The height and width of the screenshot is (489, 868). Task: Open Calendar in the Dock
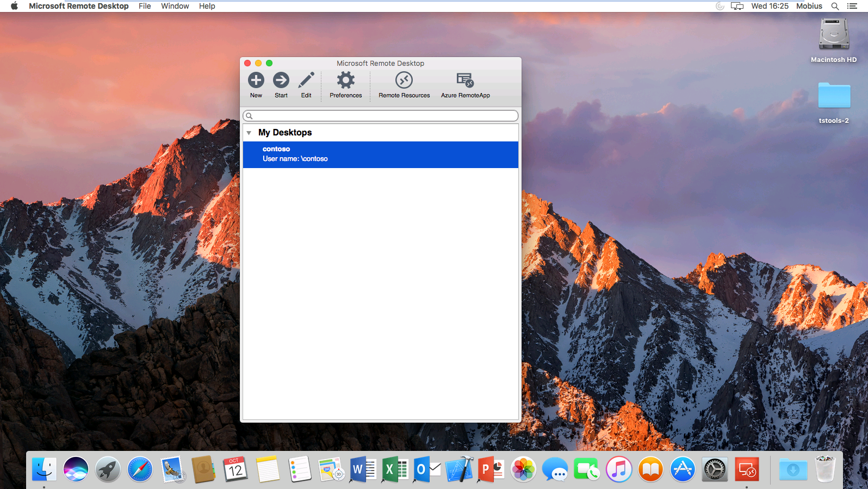pos(235,469)
